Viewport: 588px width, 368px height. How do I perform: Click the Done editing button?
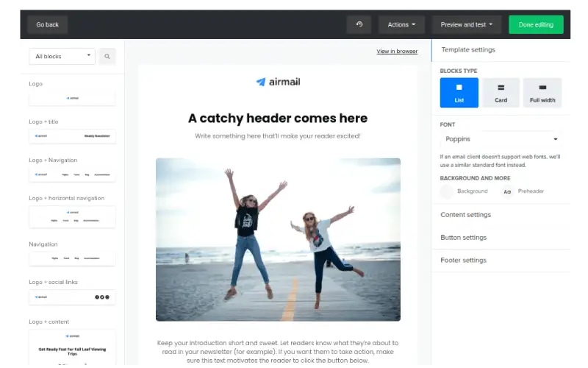(536, 24)
